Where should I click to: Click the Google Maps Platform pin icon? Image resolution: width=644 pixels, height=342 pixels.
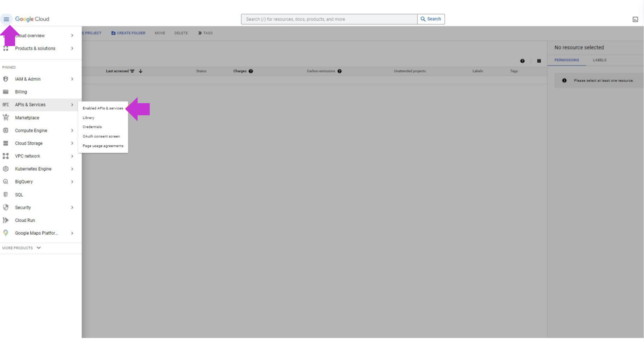point(6,233)
